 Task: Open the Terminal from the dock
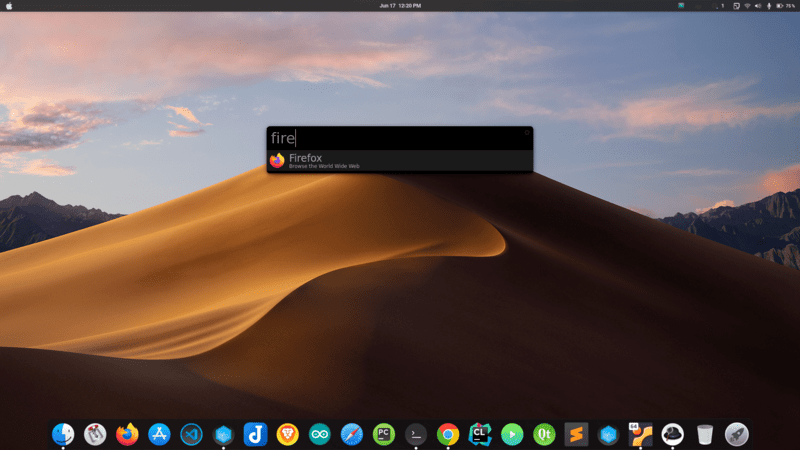416,434
